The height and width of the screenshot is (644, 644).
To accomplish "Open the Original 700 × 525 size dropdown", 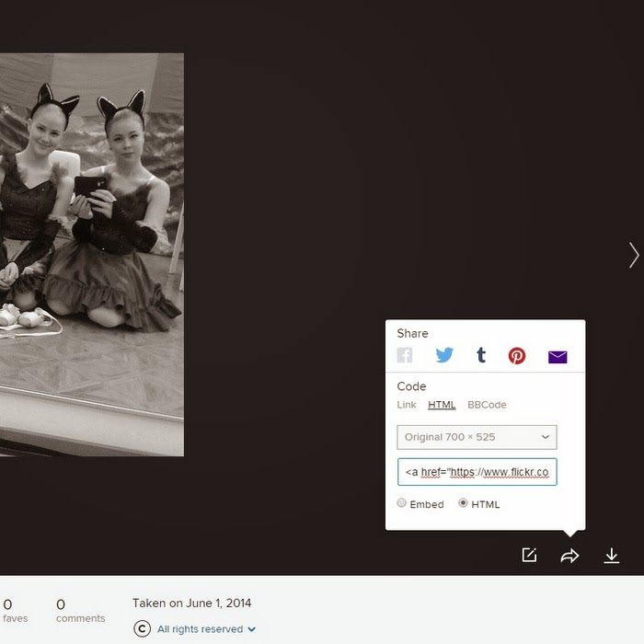I will pos(477,437).
